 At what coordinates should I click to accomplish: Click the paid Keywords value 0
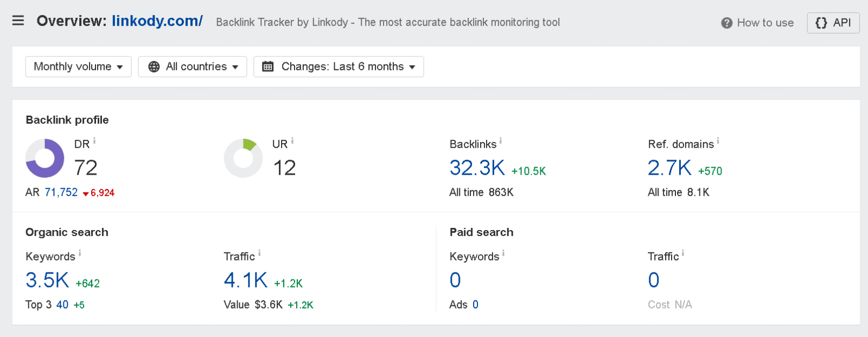tap(455, 280)
